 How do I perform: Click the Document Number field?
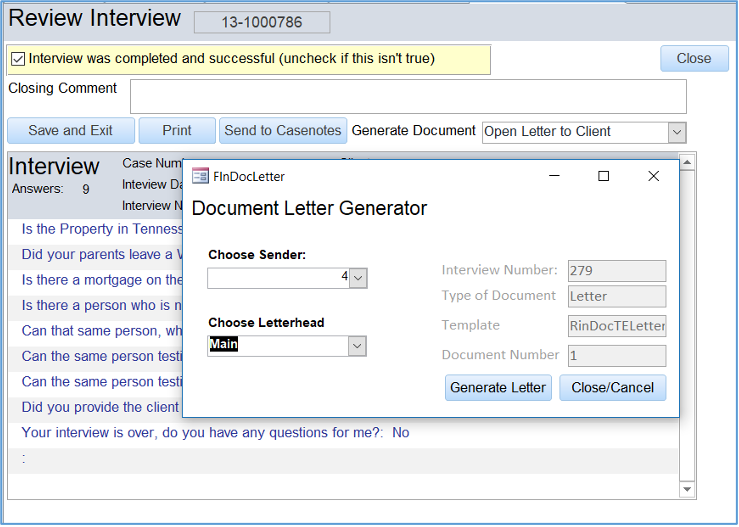tap(616, 356)
